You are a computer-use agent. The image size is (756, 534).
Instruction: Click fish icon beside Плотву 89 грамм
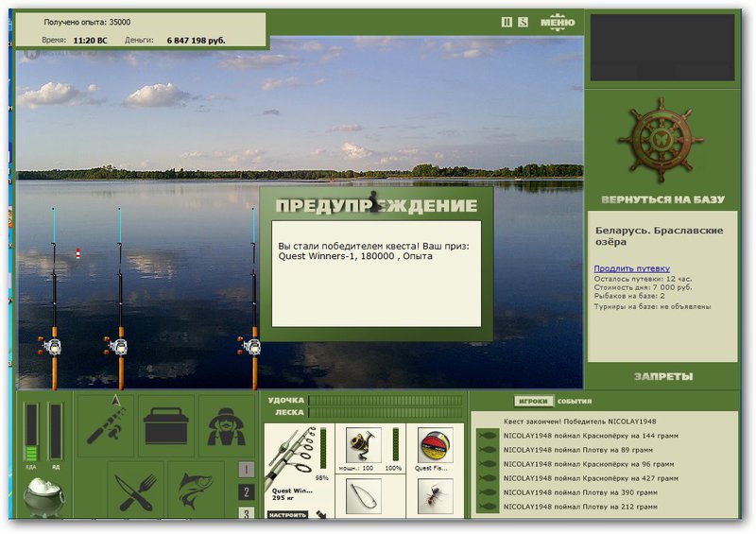click(x=488, y=450)
